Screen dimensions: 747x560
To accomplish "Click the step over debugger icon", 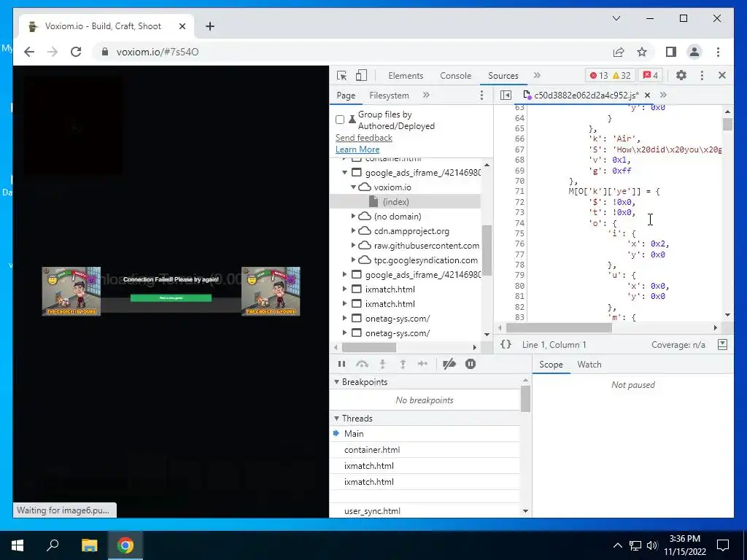I will [362, 364].
